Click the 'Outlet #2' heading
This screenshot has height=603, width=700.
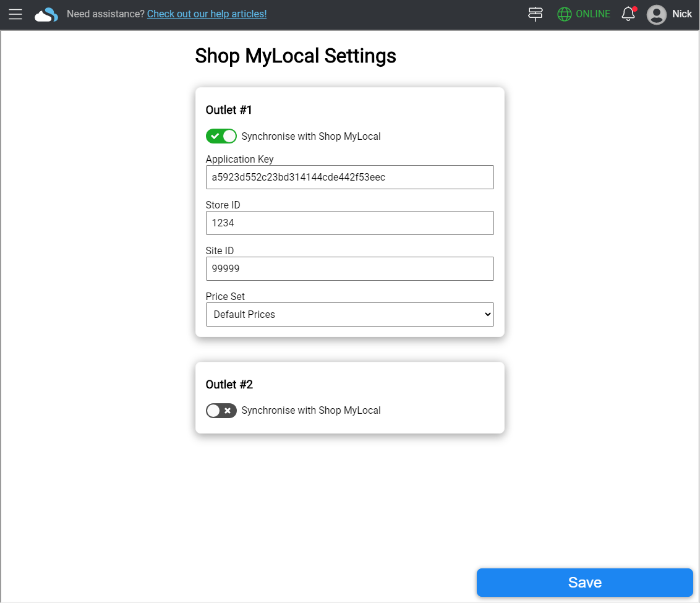229,384
